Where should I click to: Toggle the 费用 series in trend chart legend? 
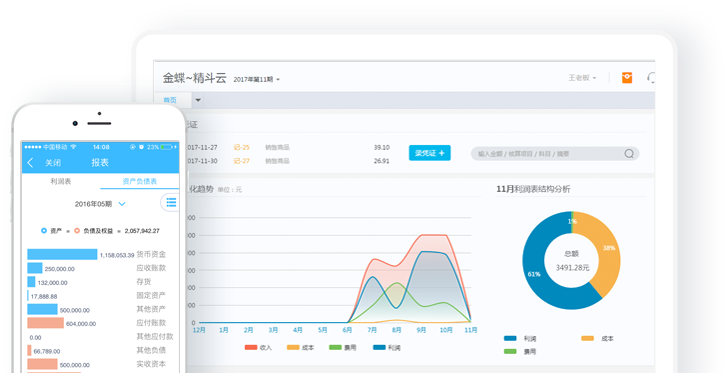click(x=343, y=347)
